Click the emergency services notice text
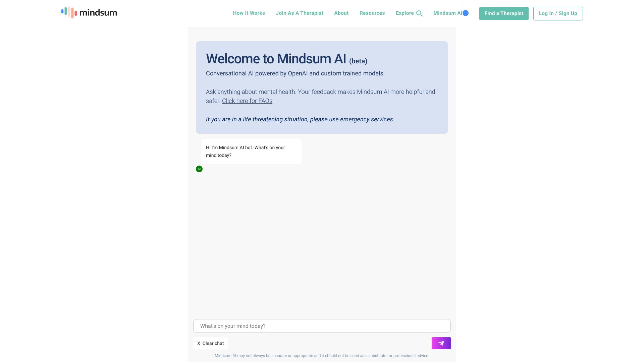 point(300,119)
